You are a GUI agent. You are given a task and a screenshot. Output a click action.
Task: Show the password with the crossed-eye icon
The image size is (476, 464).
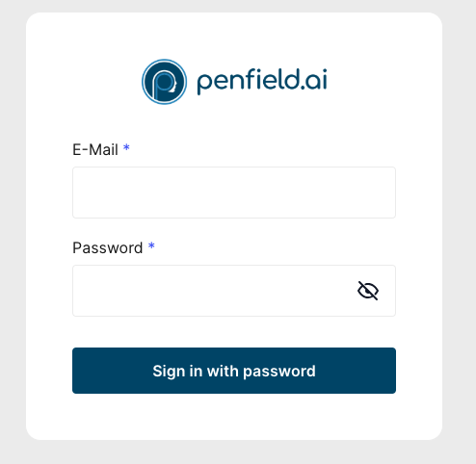point(368,291)
